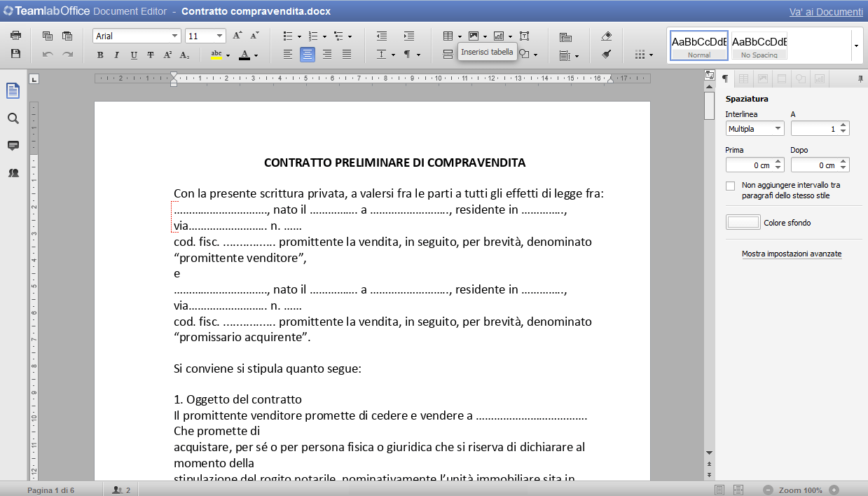Click the fit to width icon in the status bar
This screenshot has width=868, height=496.
click(x=738, y=490)
